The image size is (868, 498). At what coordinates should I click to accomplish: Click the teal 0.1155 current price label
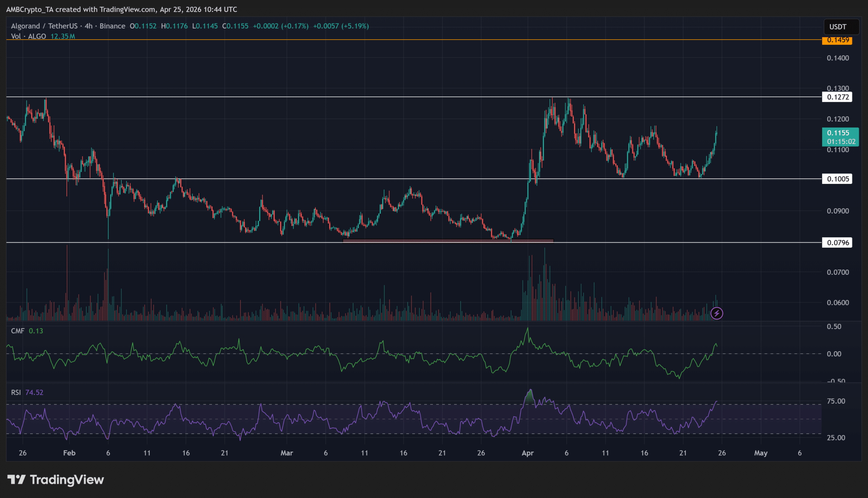838,133
